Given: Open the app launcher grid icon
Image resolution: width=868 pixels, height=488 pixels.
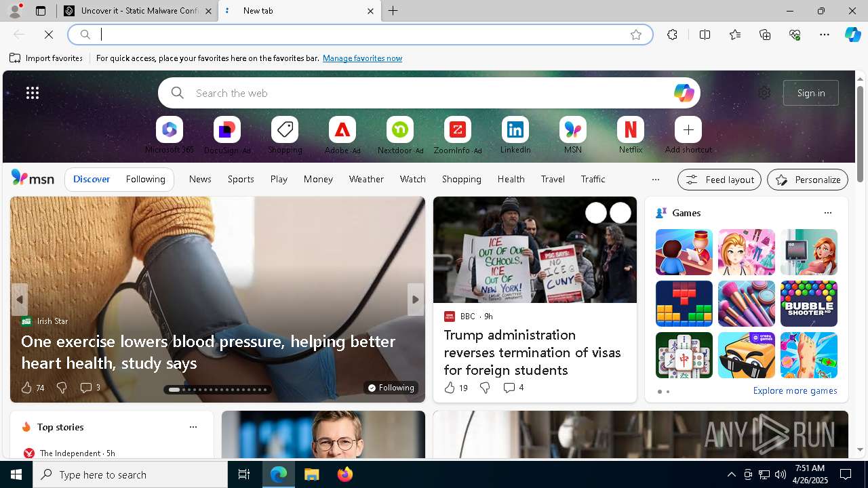Looking at the screenshot, I should click(x=33, y=93).
